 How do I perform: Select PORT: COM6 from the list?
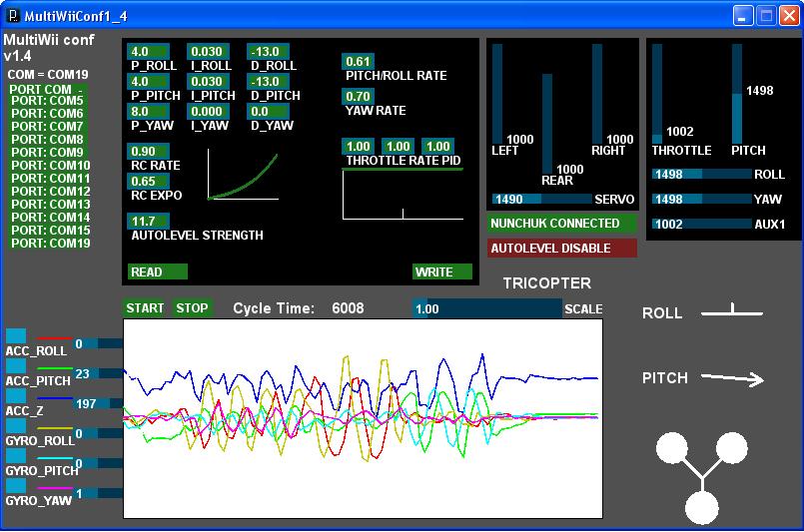coord(47,113)
